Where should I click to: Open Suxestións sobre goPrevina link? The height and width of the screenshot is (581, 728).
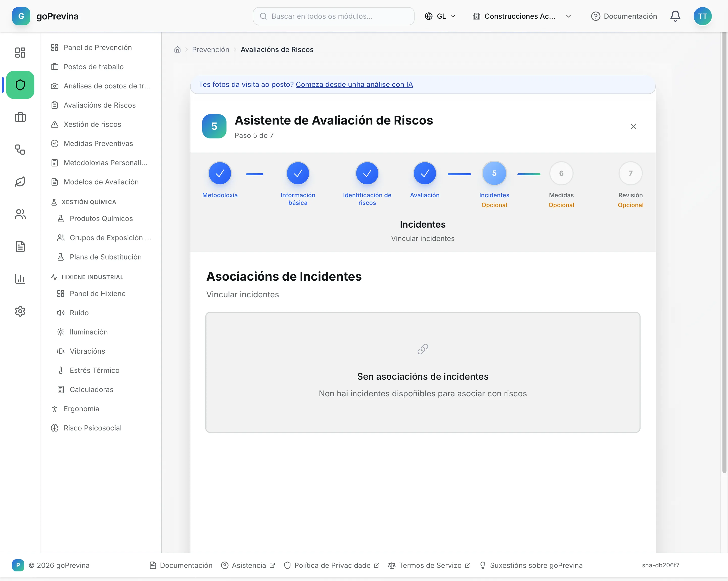click(x=531, y=566)
